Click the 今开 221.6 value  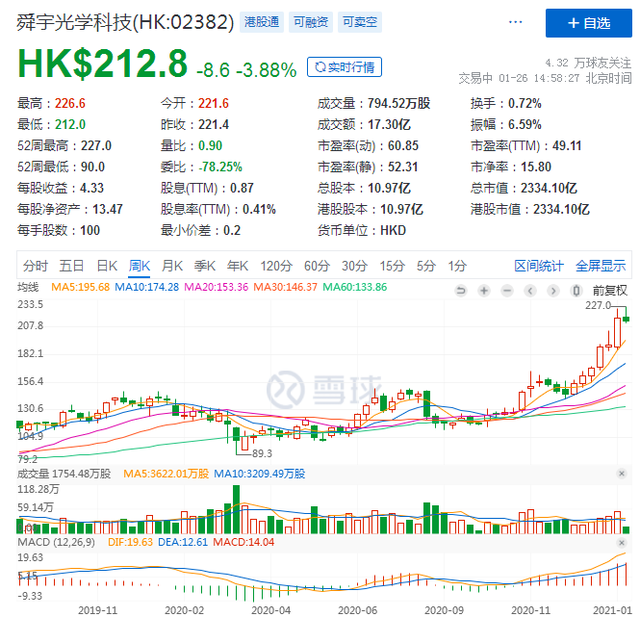[x=213, y=104]
